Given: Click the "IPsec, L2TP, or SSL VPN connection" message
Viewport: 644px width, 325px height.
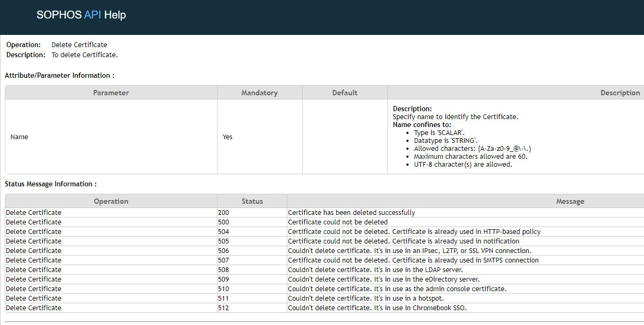Looking at the screenshot, I should (410, 251).
